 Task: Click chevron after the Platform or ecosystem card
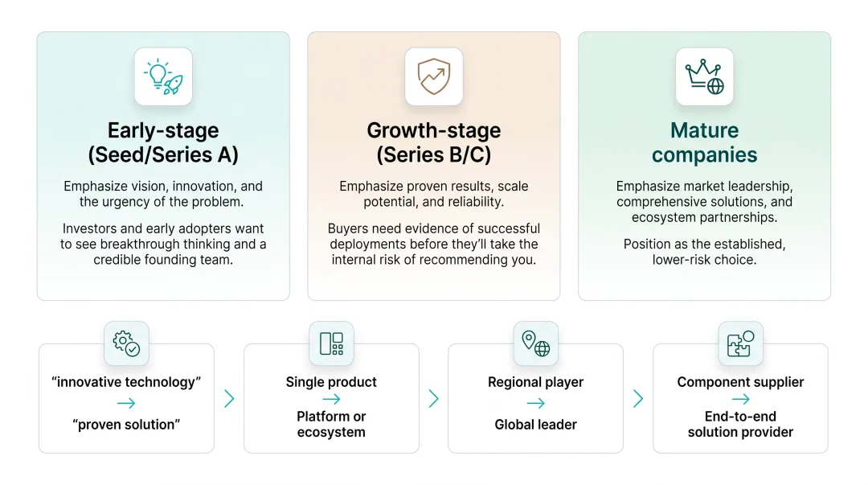pyautogui.click(x=433, y=398)
